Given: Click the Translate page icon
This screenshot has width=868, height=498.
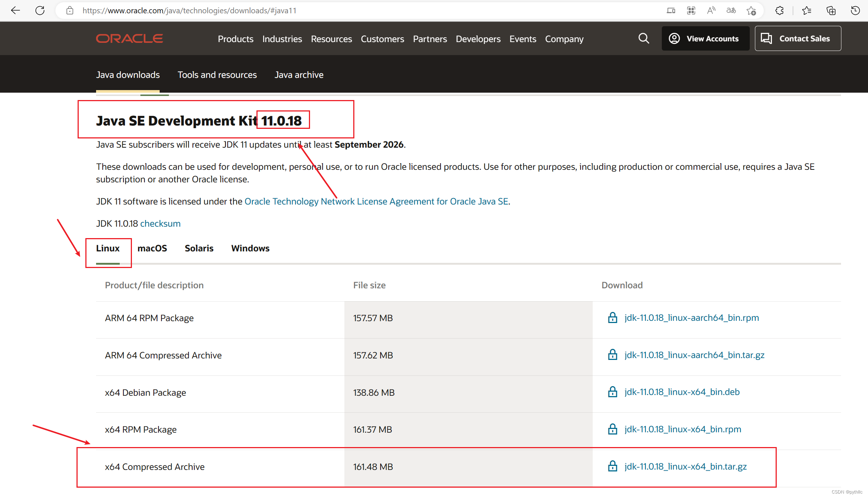Looking at the screenshot, I should click(731, 10).
